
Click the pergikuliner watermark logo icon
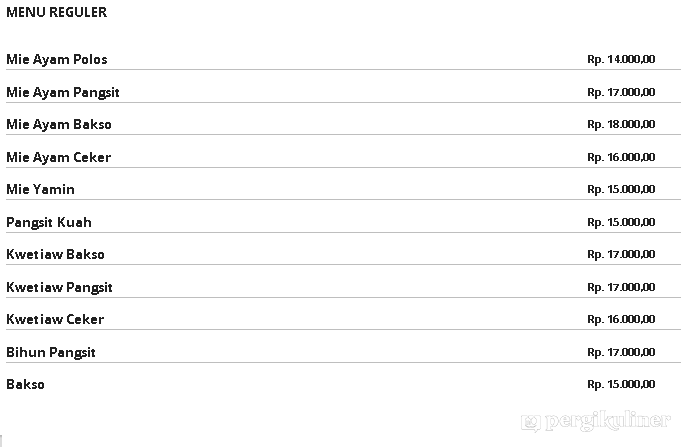tap(533, 422)
